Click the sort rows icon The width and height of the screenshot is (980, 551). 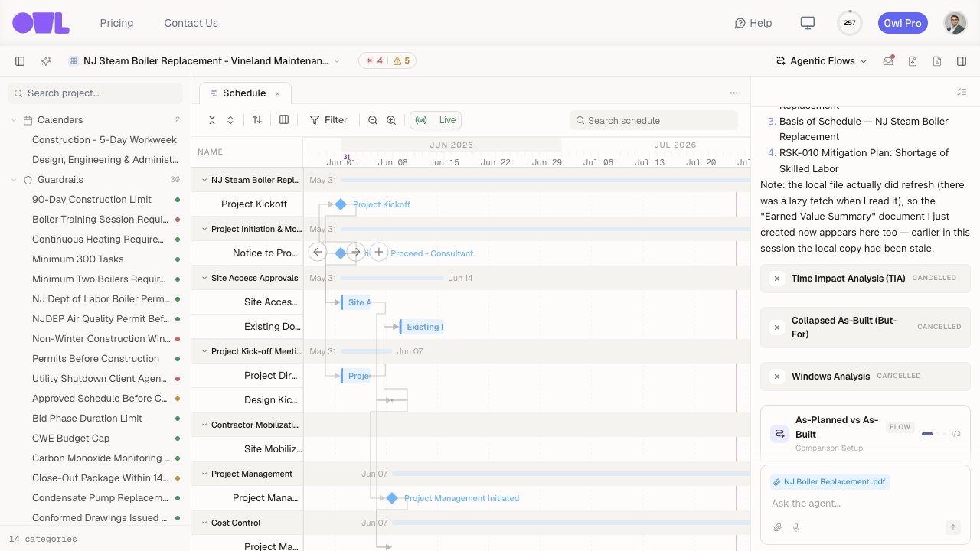[x=257, y=120]
